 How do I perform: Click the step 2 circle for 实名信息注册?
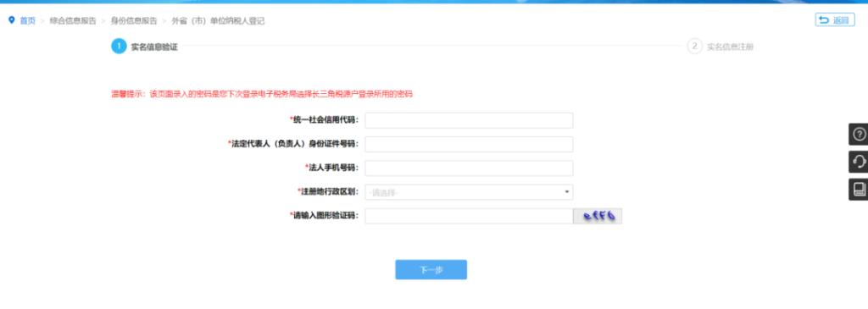click(x=694, y=47)
